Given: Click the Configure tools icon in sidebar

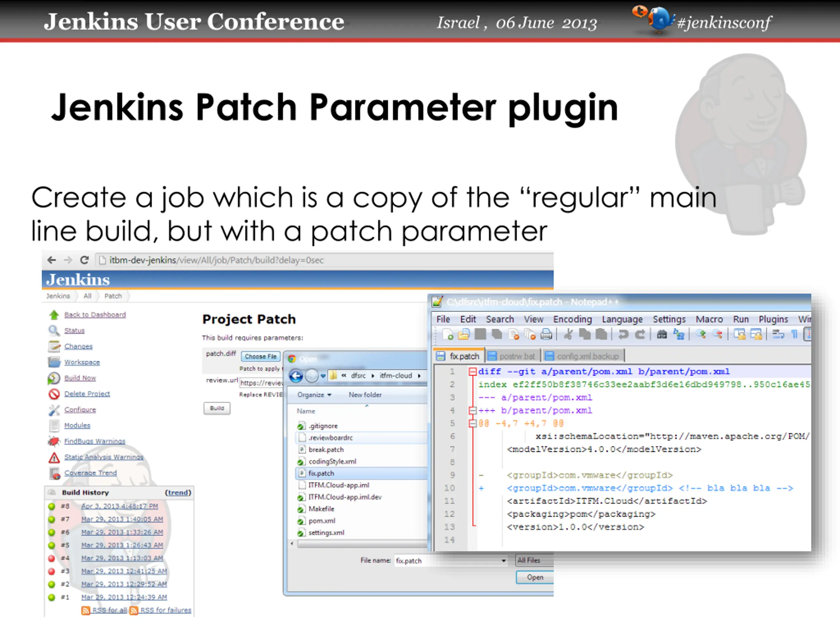Looking at the screenshot, I should tap(54, 410).
